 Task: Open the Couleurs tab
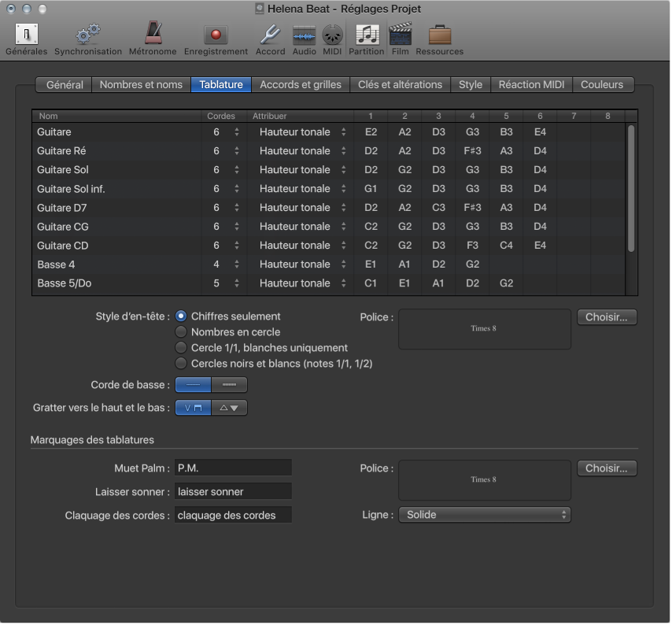coord(602,84)
